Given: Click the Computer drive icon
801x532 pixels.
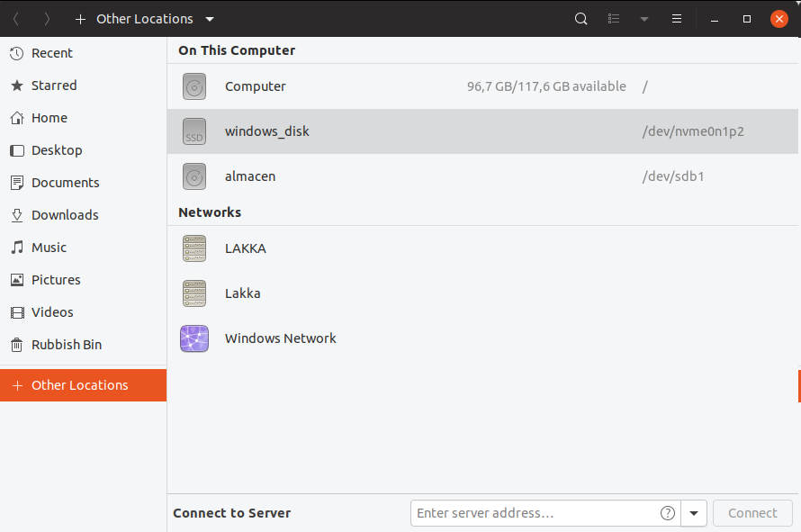Looking at the screenshot, I should click(194, 86).
